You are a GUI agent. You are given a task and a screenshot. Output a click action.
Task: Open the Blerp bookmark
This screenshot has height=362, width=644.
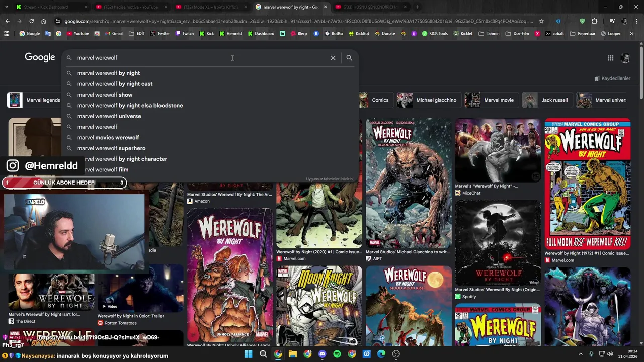pyautogui.click(x=298, y=34)
